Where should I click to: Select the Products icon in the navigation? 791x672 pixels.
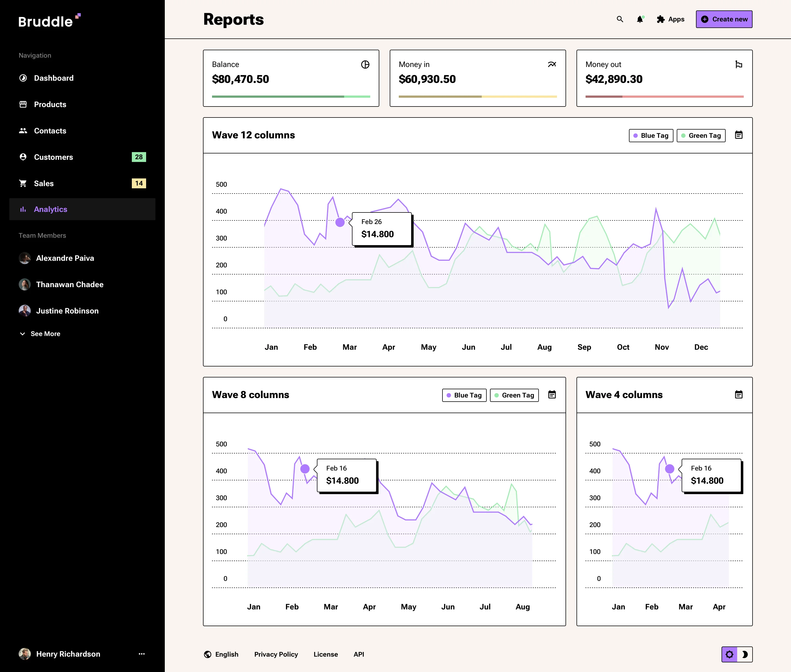pos(23,104)
